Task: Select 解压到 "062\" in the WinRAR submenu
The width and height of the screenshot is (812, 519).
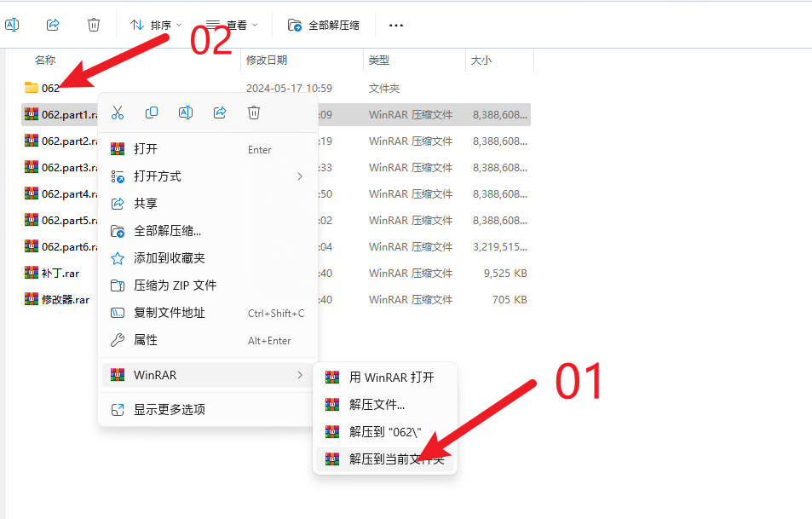Action: click(385, 432)
